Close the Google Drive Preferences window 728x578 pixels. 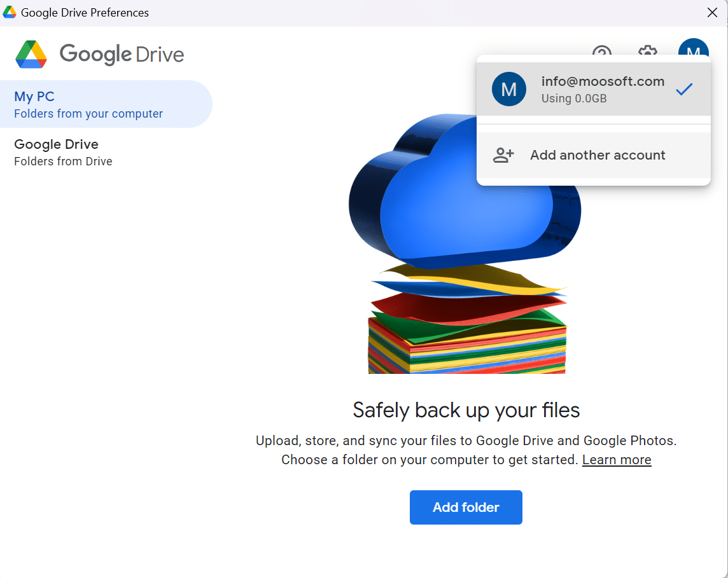coord(712,13)
